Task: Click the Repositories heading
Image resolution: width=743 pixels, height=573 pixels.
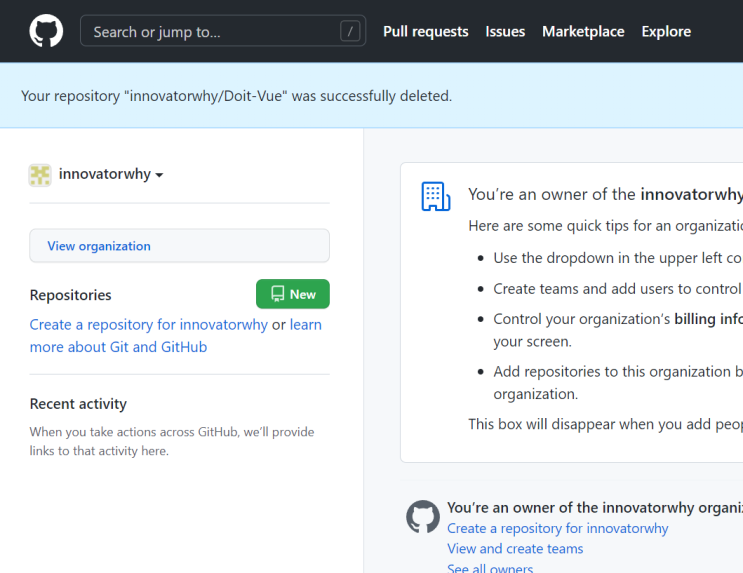Action: [x=71, y=295]
